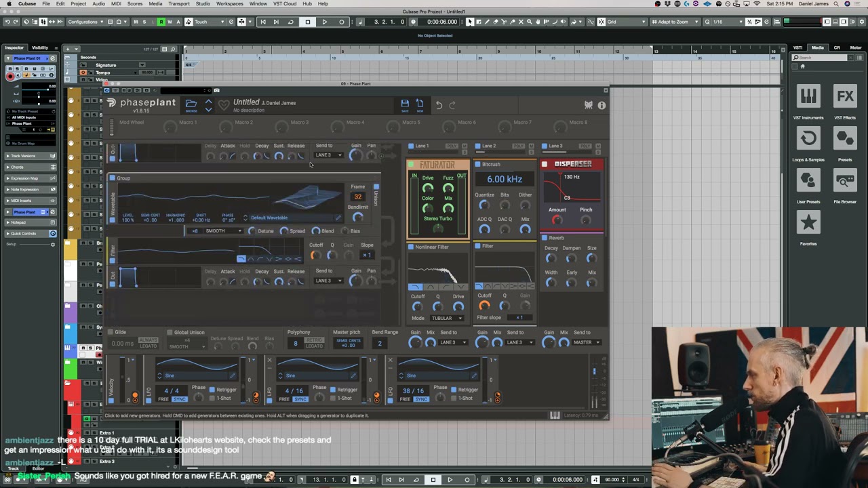868x488 pixels.
Task: Open the unison SMOOTH mode dropdown
Action: coord(224,231)
